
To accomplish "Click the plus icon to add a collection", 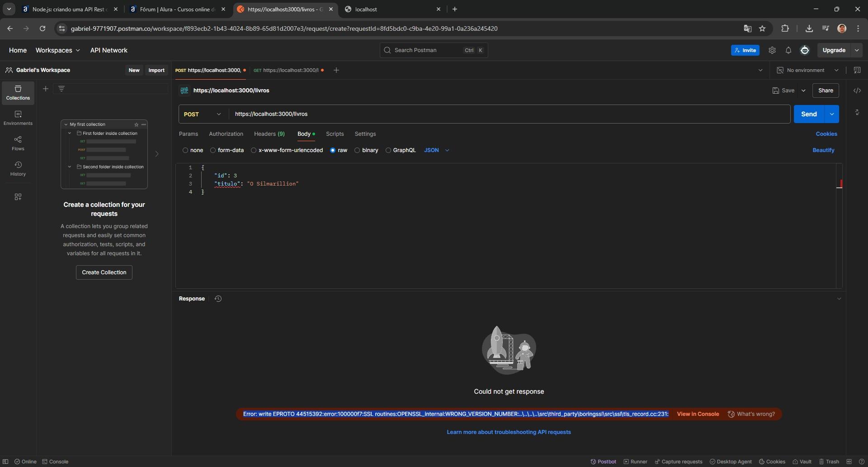I will click(x=45, y=89).
